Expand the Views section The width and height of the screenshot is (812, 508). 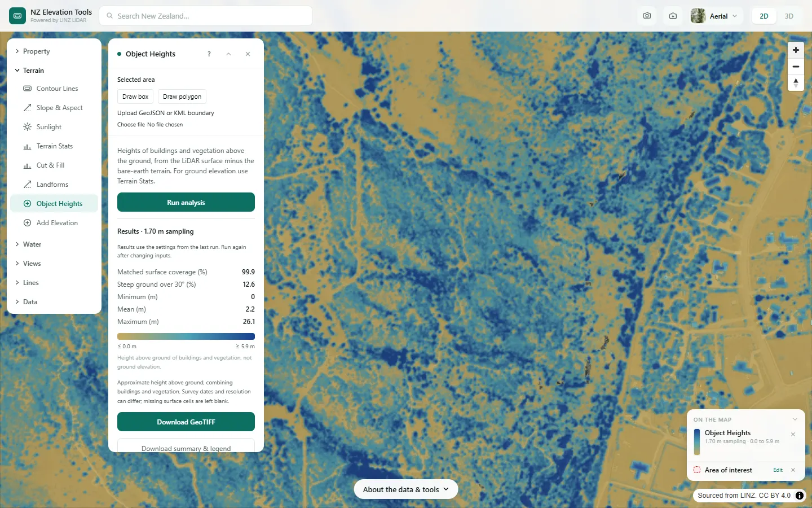point(54,264)
